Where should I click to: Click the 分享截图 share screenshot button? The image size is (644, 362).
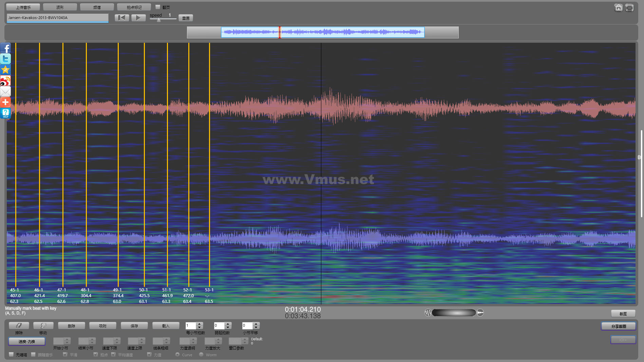[618, 326]
